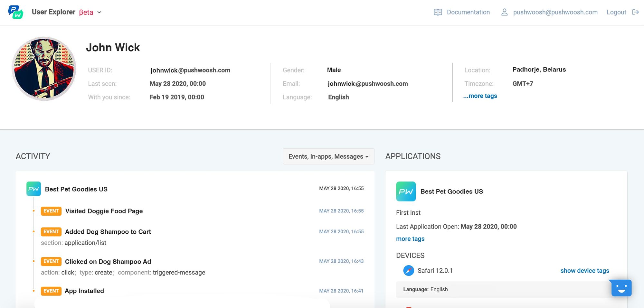Click the ACTIVITY section heading

pyautogui.click(x=33, y=156)
